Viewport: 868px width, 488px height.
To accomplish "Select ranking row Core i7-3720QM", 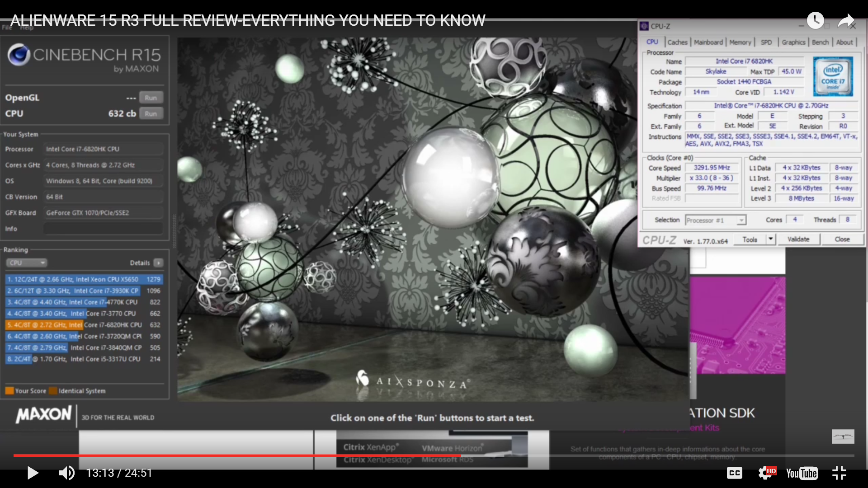I will [84, 336].
